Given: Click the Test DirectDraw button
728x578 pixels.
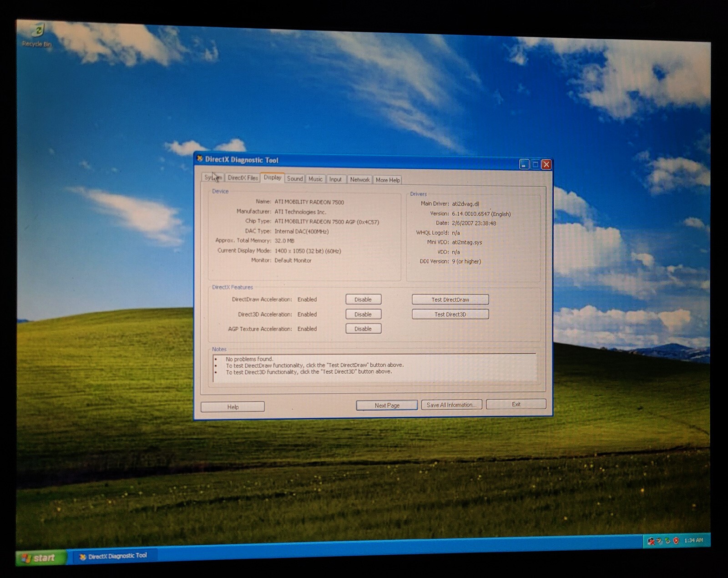Looking at the screenshot, I should (450, 299).
